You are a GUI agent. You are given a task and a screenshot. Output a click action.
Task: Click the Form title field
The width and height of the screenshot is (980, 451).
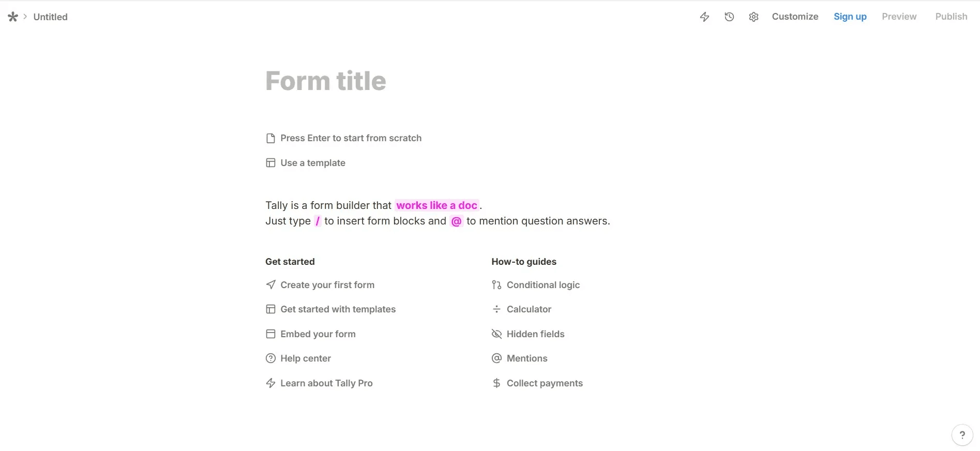click(x=326, y=81)
